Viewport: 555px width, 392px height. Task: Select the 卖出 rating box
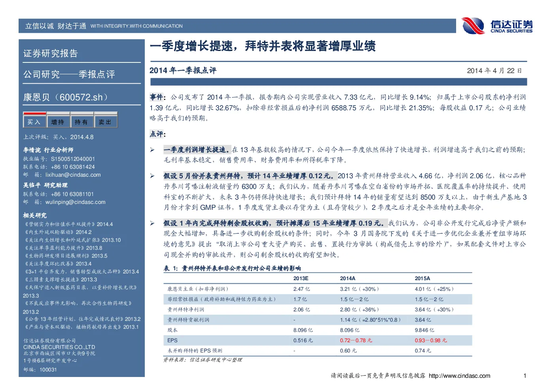click(106, 121)
